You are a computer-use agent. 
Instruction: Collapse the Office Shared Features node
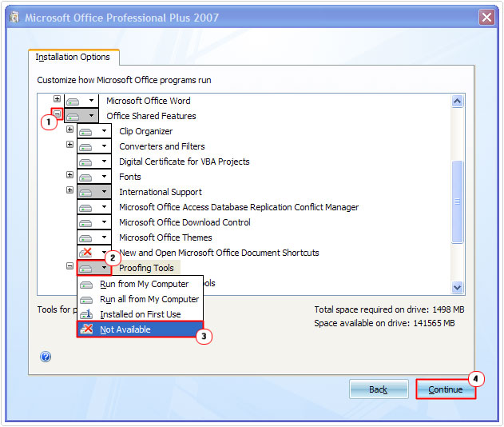click(58, 114)
